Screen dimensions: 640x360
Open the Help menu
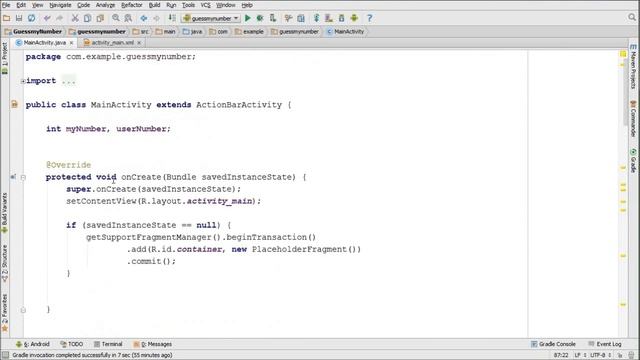tap(247, 5)
